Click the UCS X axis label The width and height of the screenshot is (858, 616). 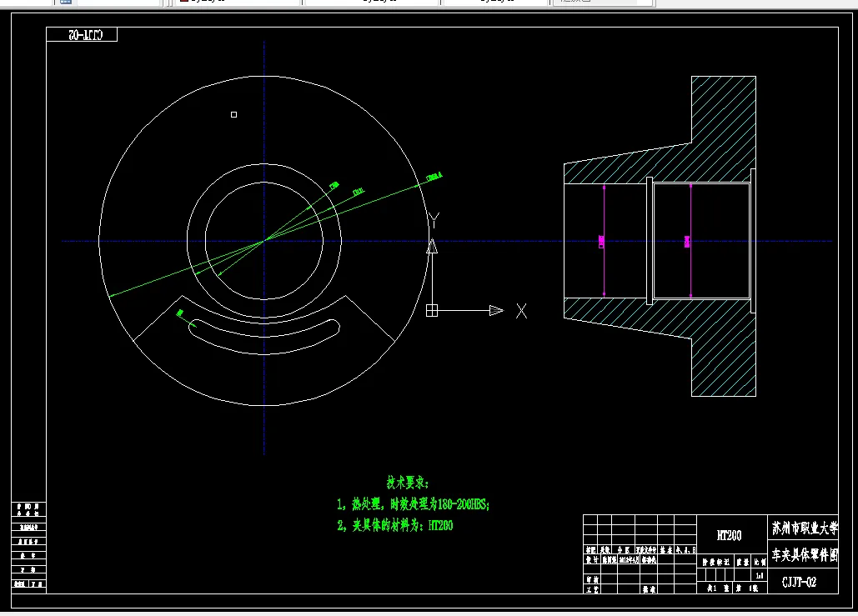click(521, 311)
